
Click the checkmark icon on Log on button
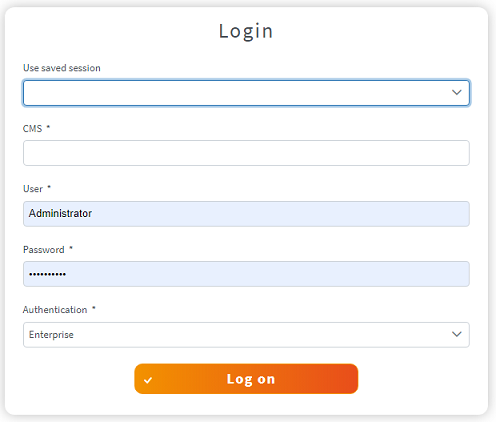pyautogui.click(x=148, y=380)
